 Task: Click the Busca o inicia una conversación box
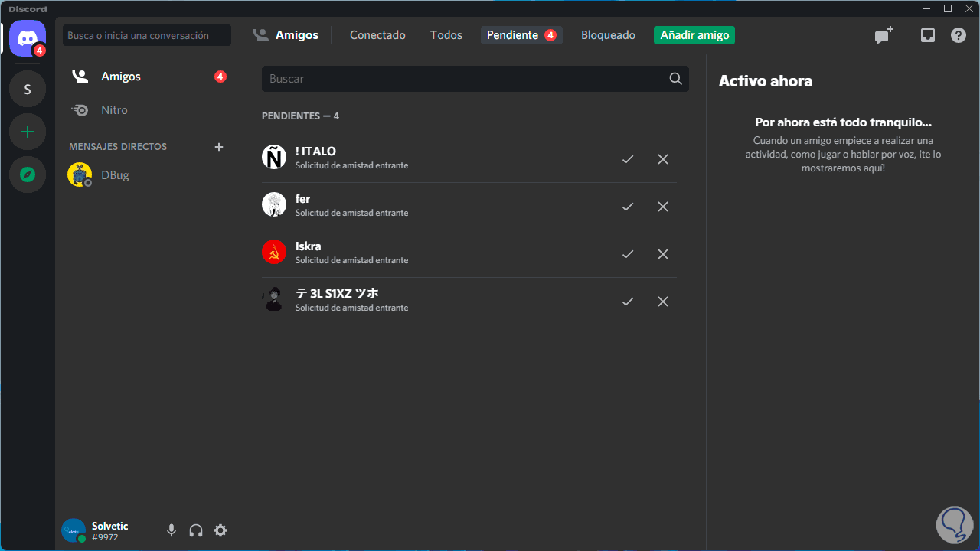147,35
